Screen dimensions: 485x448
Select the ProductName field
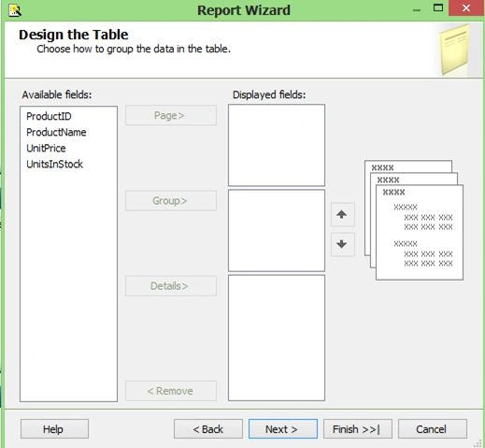pyautogui.click(x=56, y=132)
